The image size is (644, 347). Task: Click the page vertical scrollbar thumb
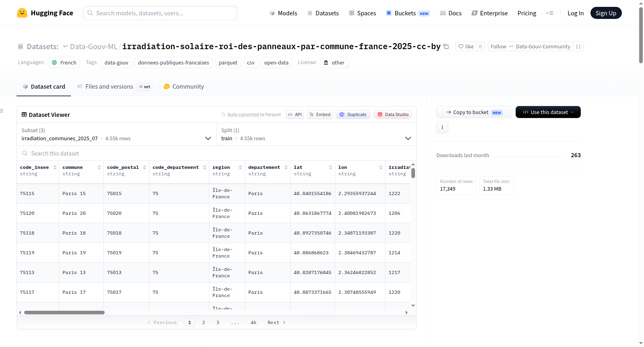pyautogui.click(x=641, y=35)
